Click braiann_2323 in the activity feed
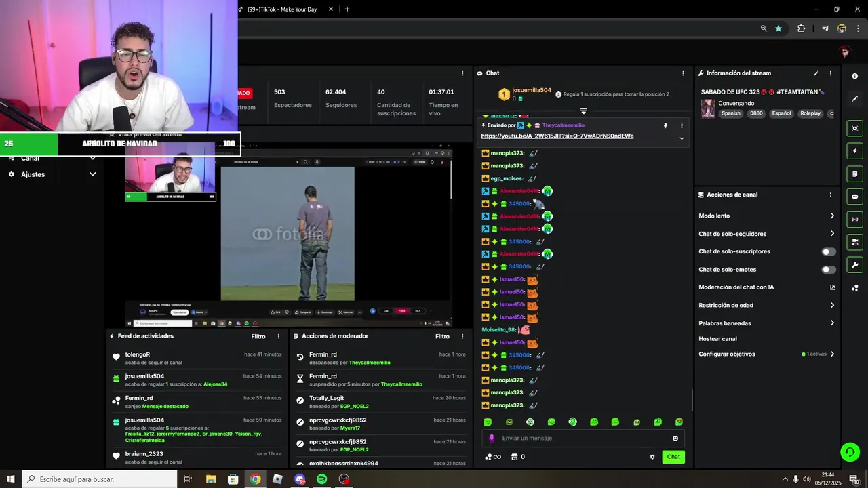 tap(144, 454)
